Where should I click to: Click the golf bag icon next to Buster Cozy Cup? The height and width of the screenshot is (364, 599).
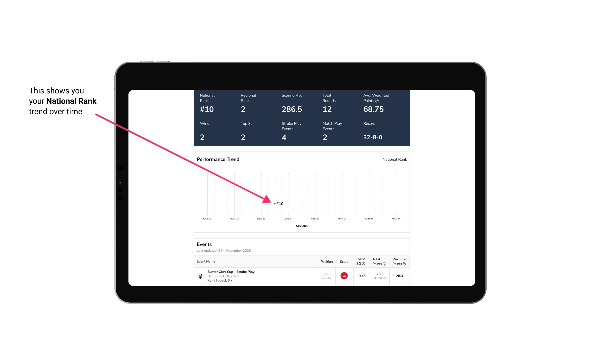tap(201, 275)
